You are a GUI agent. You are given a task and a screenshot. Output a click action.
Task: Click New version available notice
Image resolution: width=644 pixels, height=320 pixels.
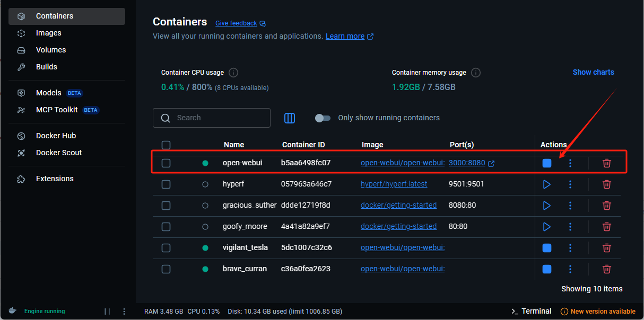click(598, 312)
